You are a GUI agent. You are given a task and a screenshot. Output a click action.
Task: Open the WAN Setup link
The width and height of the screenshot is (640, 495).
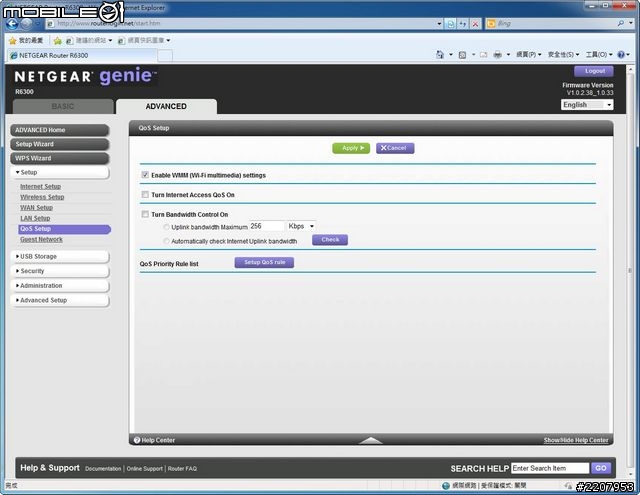click(x=36, y=208)
